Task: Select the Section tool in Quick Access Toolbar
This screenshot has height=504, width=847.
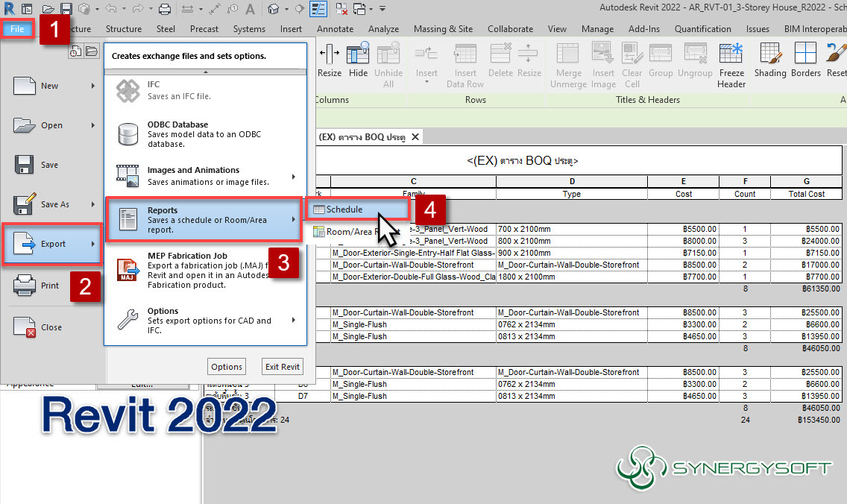Action: (x=299, y=9)
